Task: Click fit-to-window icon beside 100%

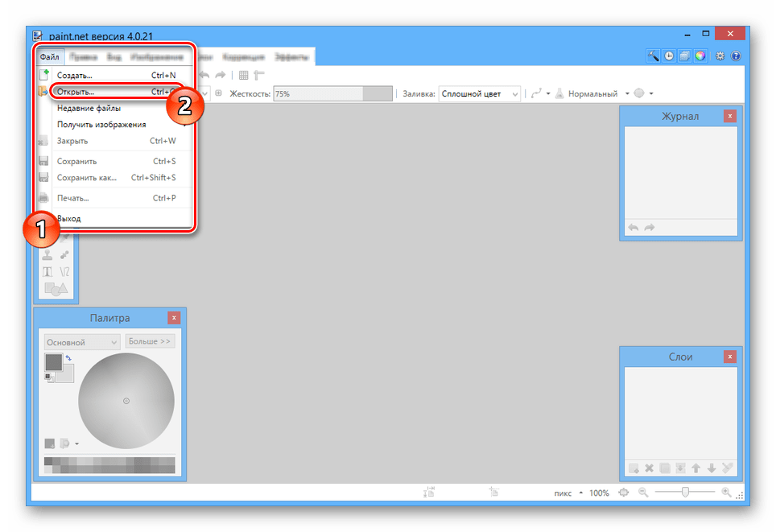Action: pyautogui.click(x=623, y=493)
